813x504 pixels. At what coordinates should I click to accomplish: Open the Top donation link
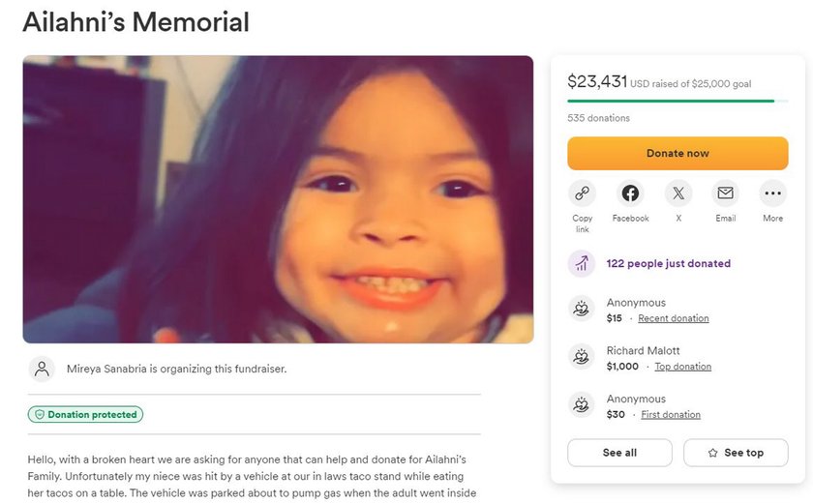(683, 367)
